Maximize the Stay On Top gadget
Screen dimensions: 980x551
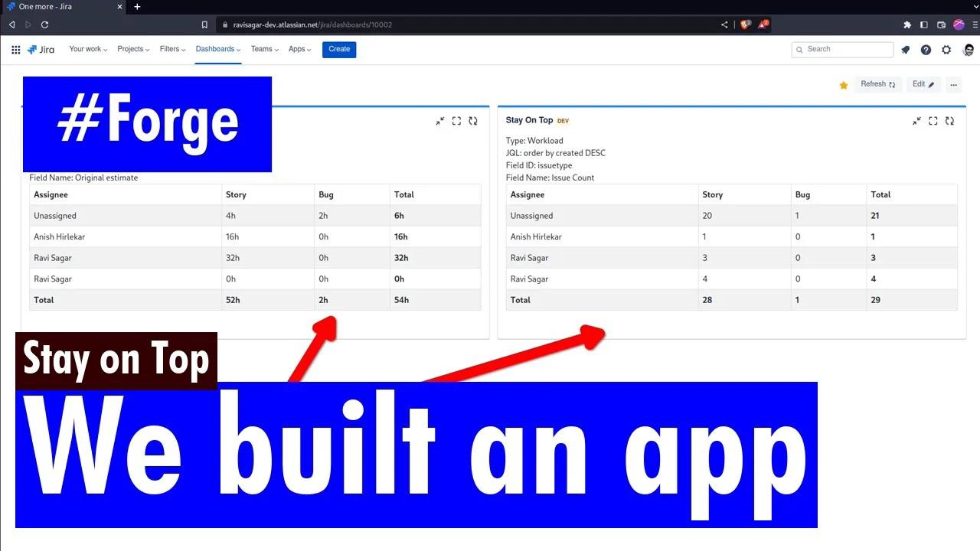tap(933, 121)
